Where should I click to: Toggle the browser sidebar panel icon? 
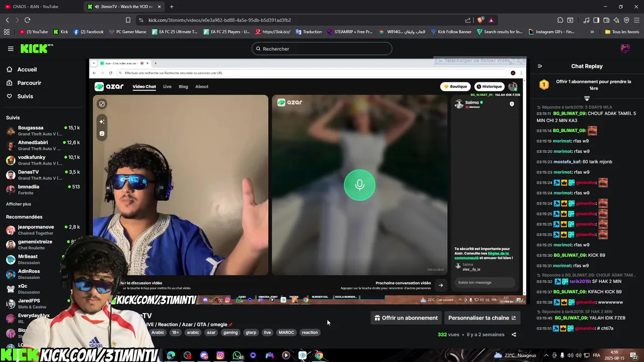click(596, 20)
